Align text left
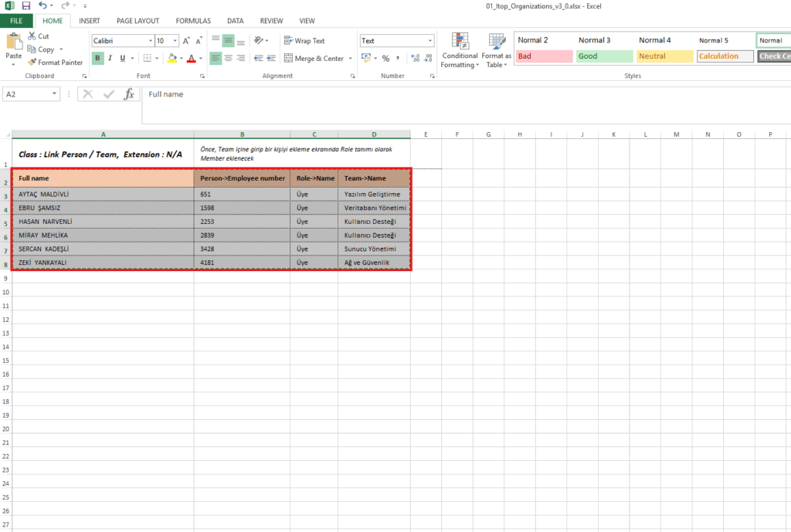The height and width of the screenshot is (532, 791). 216,58
